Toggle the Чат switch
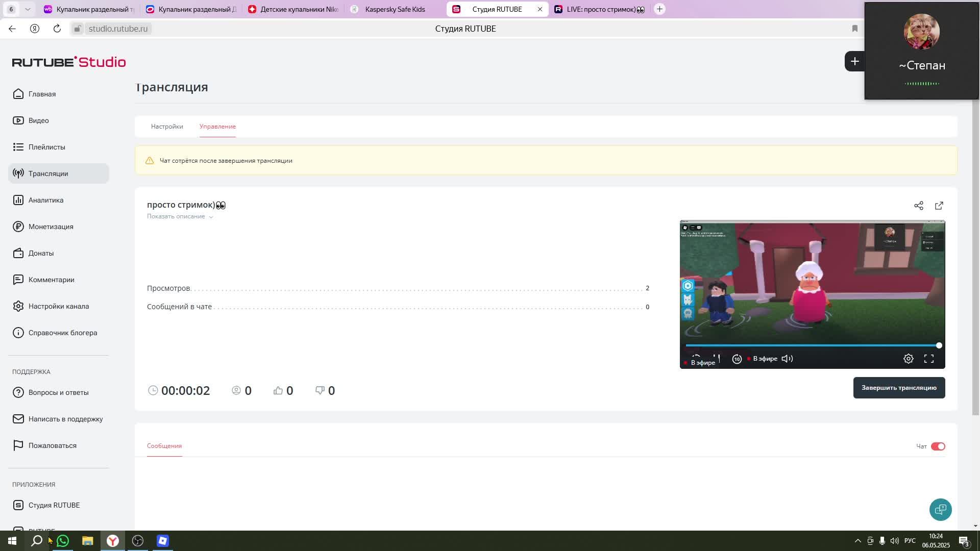Image resolution: width=980 pixels, height=551 pixels. point(938,446)
